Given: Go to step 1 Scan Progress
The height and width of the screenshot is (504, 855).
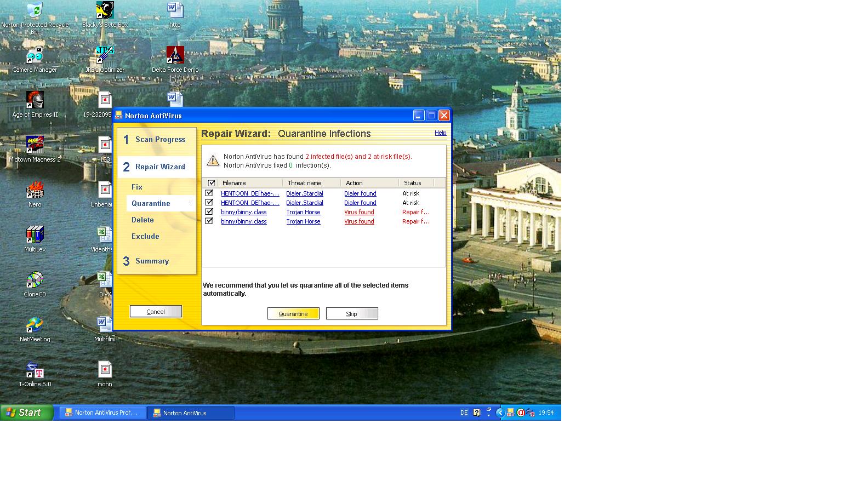Looking at the screenshot, I should [x=156, y=140].
